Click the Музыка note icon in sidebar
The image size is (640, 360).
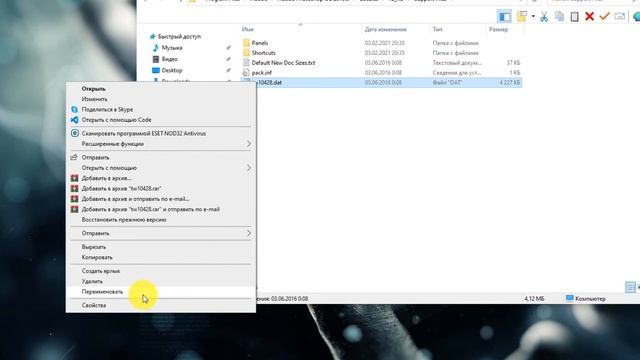click(x=156, y=48)
